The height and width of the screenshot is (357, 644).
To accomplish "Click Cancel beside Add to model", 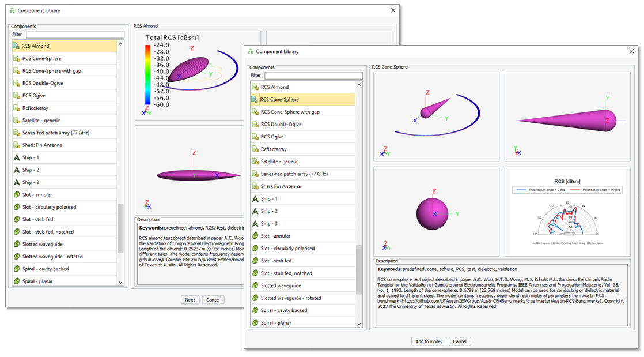I will (x=460, y=341).
